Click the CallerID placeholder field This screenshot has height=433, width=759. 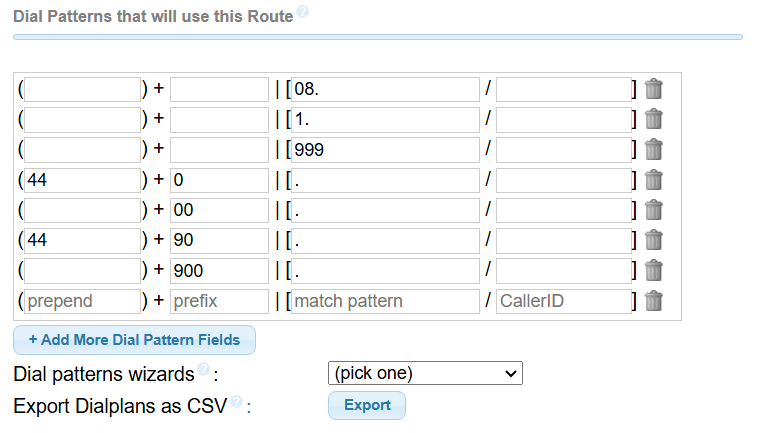563,301
